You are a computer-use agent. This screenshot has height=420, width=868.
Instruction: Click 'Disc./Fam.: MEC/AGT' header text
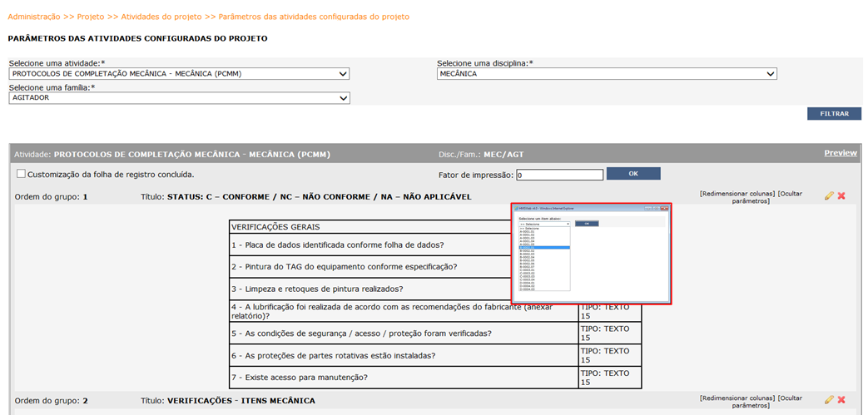pyautogui.click(x=479, y=155)
